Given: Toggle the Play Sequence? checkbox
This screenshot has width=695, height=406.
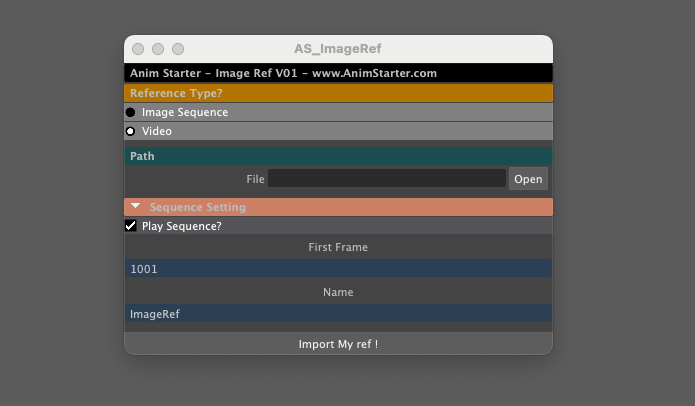Looking at the screenshot, I should pyautogui.click(x=131, y=226).
